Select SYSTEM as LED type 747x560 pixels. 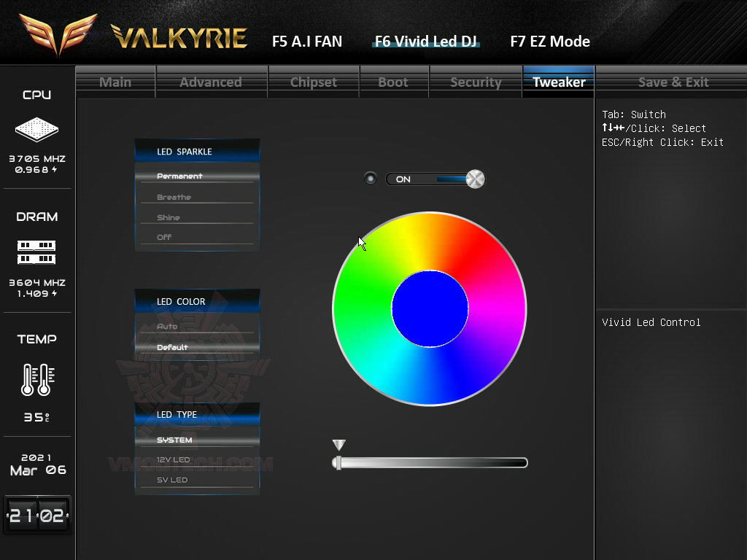[x=197, y=440]
